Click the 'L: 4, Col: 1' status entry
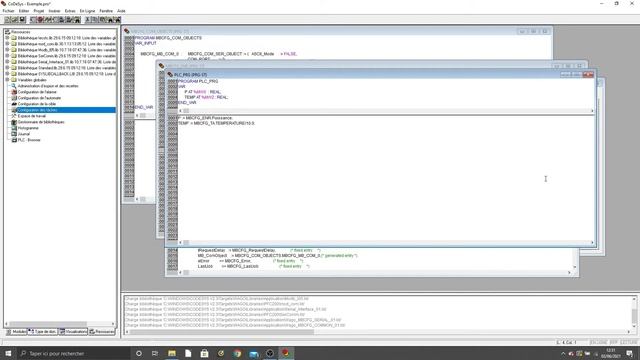This screenshot has height=360, width=640. [x=567, y=342]
